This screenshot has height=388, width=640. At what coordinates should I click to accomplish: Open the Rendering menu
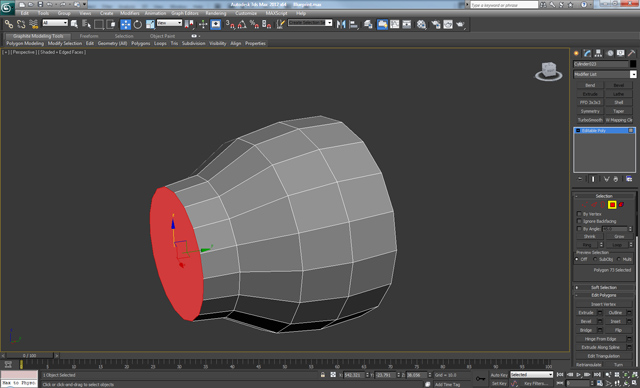point(216,13)
